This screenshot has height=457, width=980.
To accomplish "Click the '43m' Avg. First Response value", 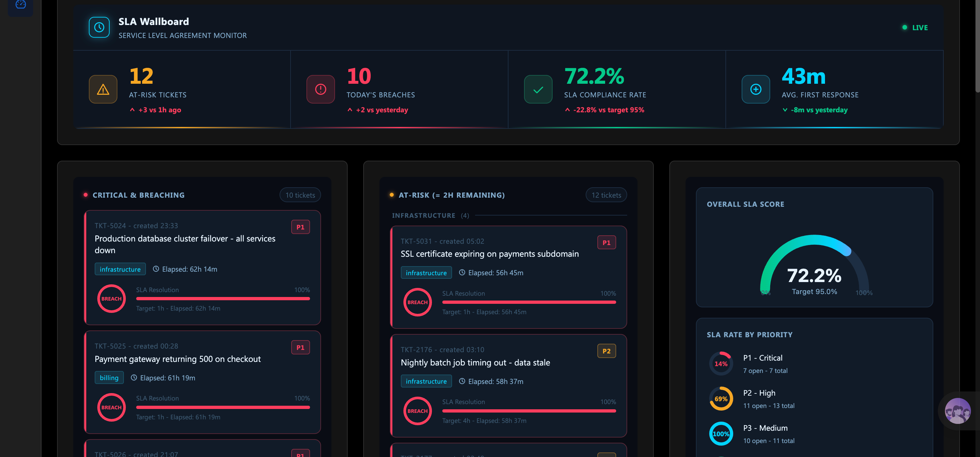I will pyautogui.click(x=804, y=76).
